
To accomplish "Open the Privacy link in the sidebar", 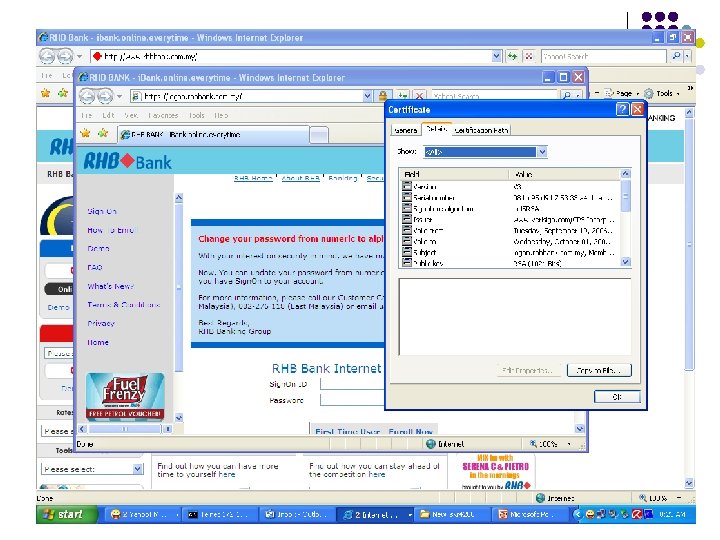I will coord(101,323).
